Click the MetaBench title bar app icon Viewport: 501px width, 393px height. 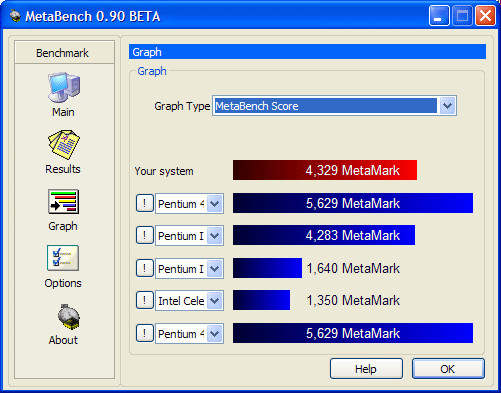point(15,16)
